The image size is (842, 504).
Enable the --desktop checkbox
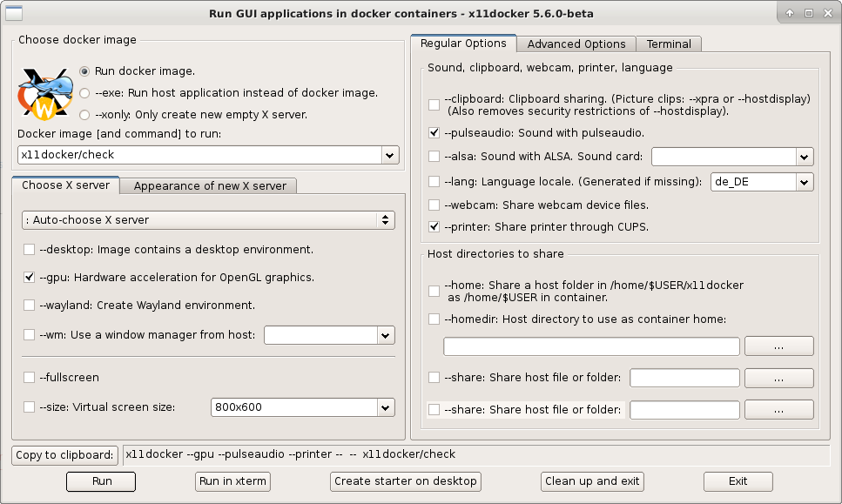click(x=29, y=250)
